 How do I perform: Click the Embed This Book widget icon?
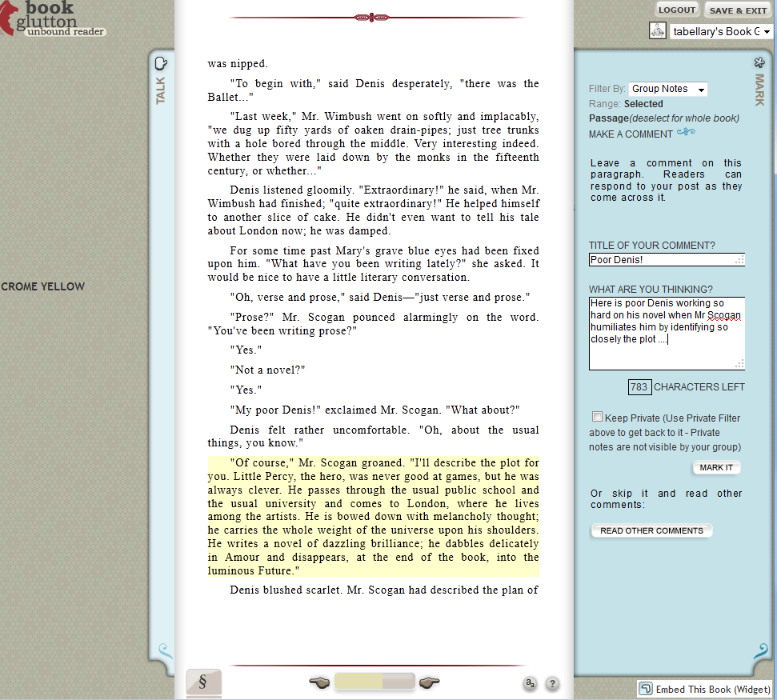coord(646,689)
